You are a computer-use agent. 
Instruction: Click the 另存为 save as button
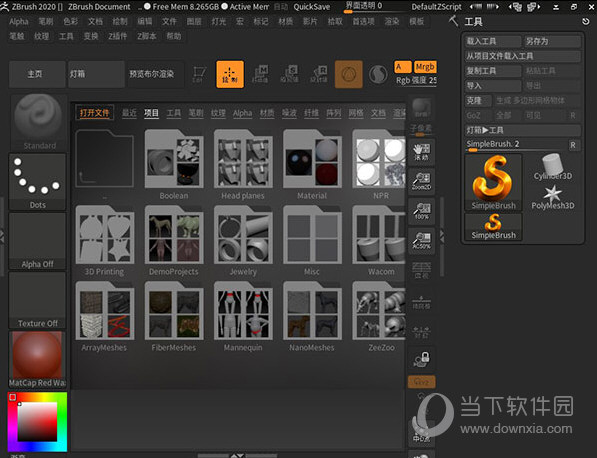(x=552, y=41)
